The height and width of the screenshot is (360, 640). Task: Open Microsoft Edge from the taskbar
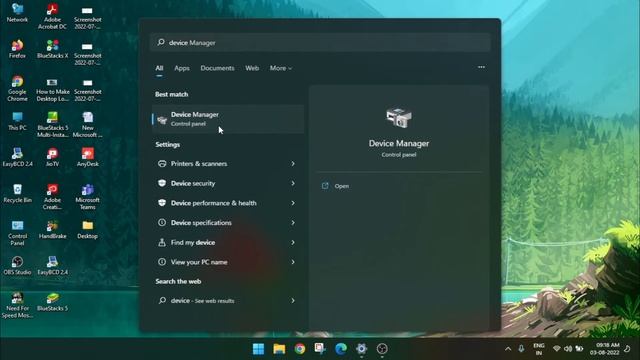[x=341, y=349]
